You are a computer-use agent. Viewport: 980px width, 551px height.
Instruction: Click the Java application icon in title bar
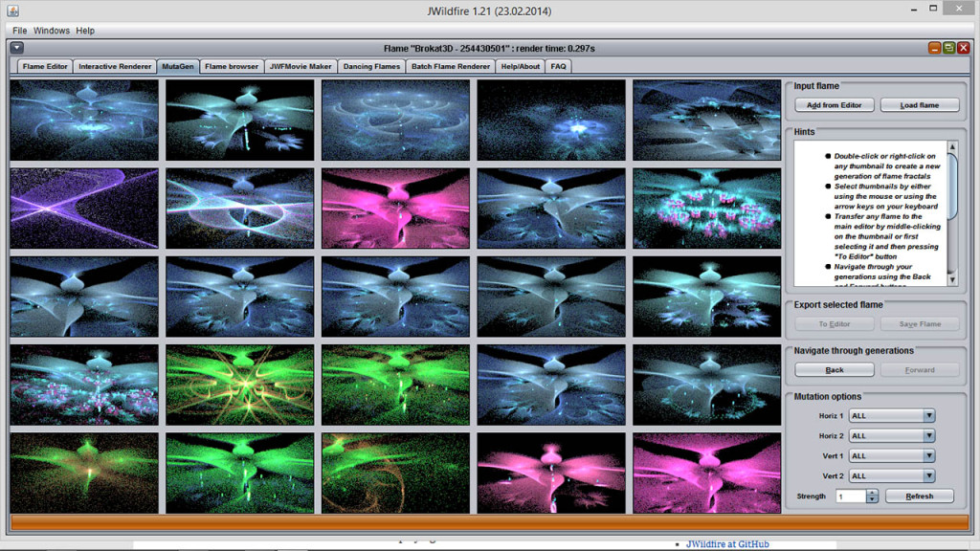pyautogui.click(x=12, y=11)
